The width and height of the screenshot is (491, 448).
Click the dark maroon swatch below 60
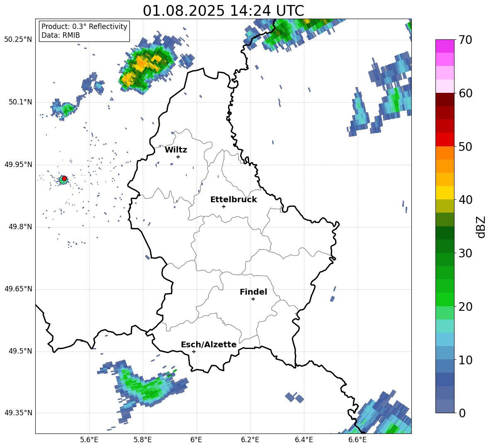point(445,99)
